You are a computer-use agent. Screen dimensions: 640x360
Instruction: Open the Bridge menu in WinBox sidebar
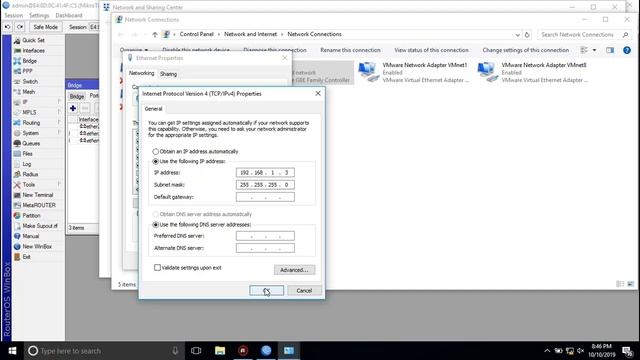pyautogui.click(x=29, y=61)
